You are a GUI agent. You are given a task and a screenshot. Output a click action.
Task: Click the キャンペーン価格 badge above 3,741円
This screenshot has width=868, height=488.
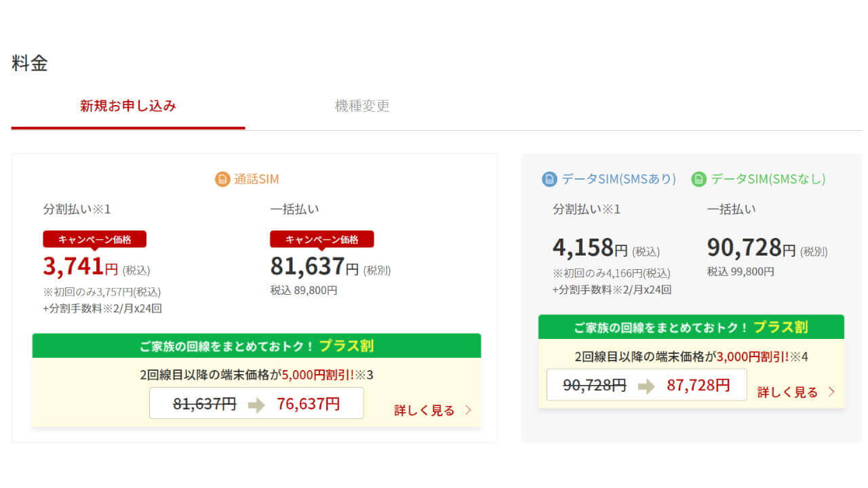(94, 239)
